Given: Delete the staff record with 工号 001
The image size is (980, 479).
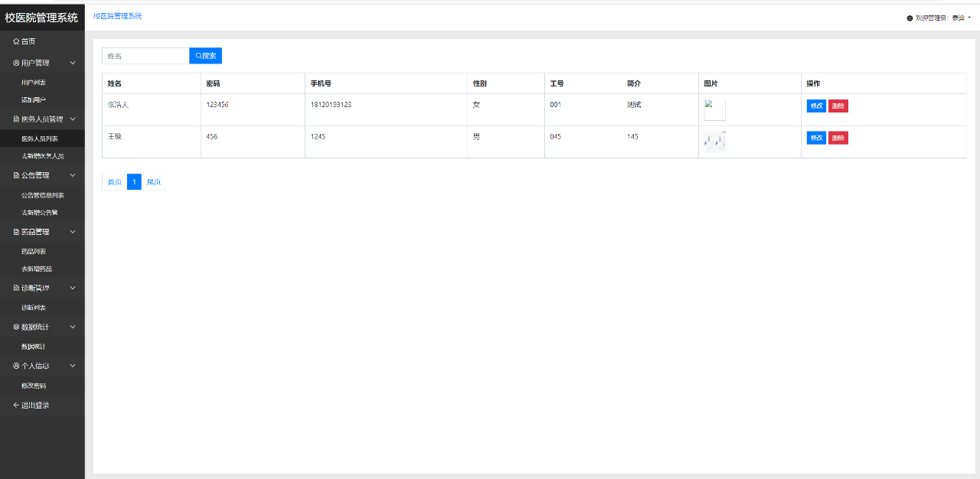Looking at the screenshot, I should pyautogui.click(x=838, y=106).
